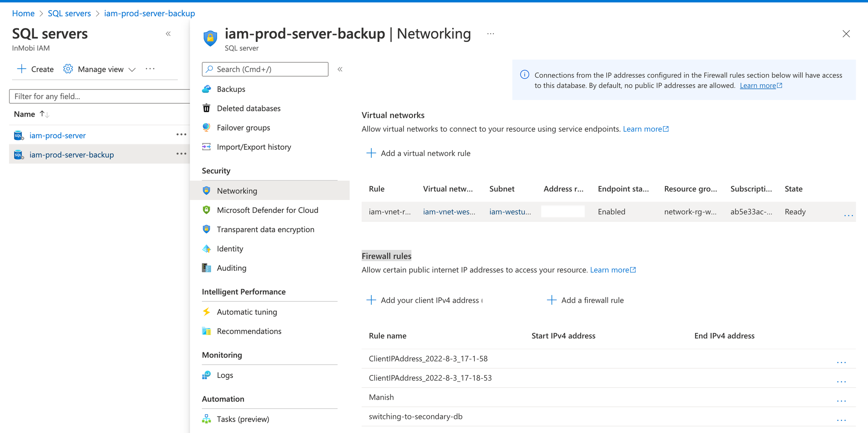868x433 pixels.
Task: Click the plus icon for client IPv4 address
Action: (371, 300)
